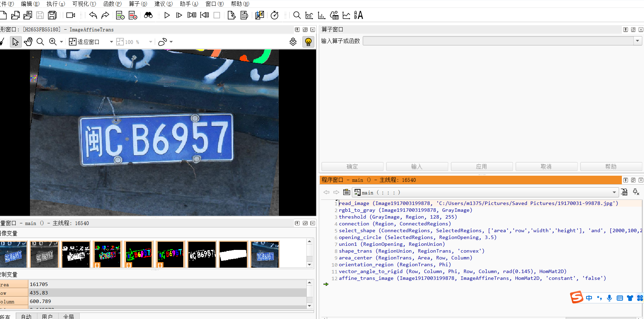The image size is (644, 319).
Task: Click the Save All icon
Action: coord(52,15)
